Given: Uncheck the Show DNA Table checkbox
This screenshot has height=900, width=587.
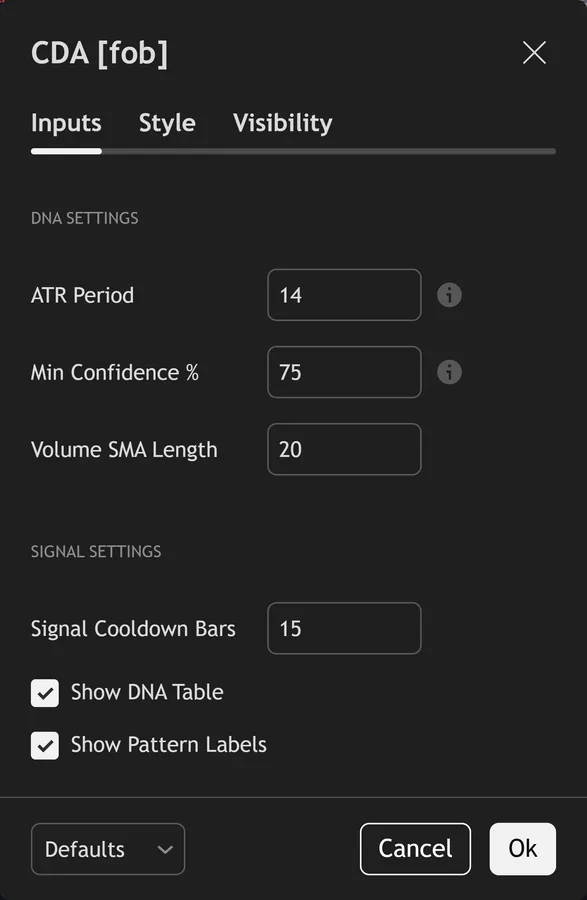Looking at the screenshot, I should [45, 693].
